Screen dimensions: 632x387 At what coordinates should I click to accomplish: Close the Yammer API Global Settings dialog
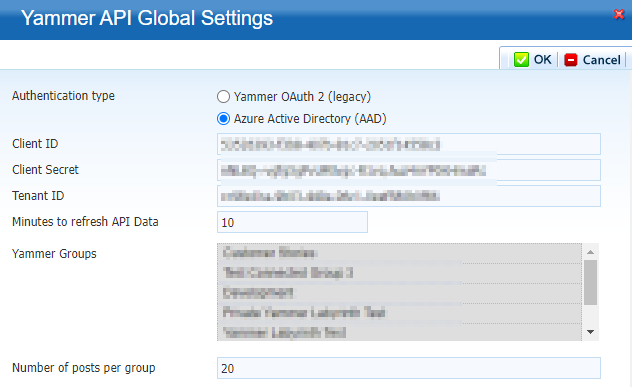[619, 15]
